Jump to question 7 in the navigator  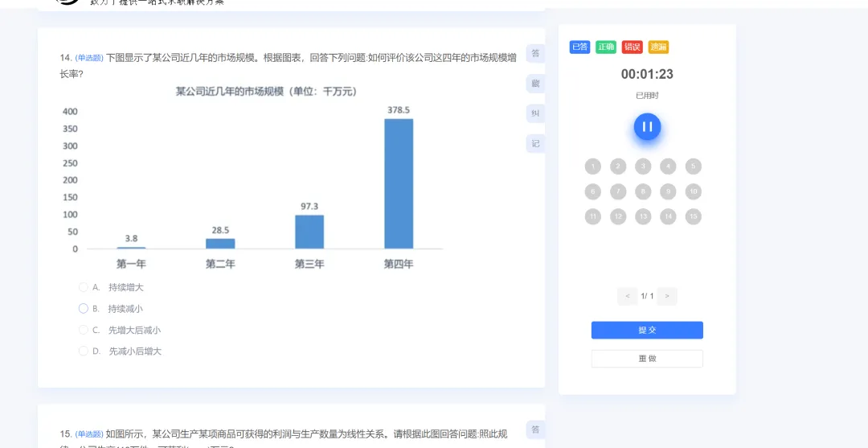click(618, 191)
